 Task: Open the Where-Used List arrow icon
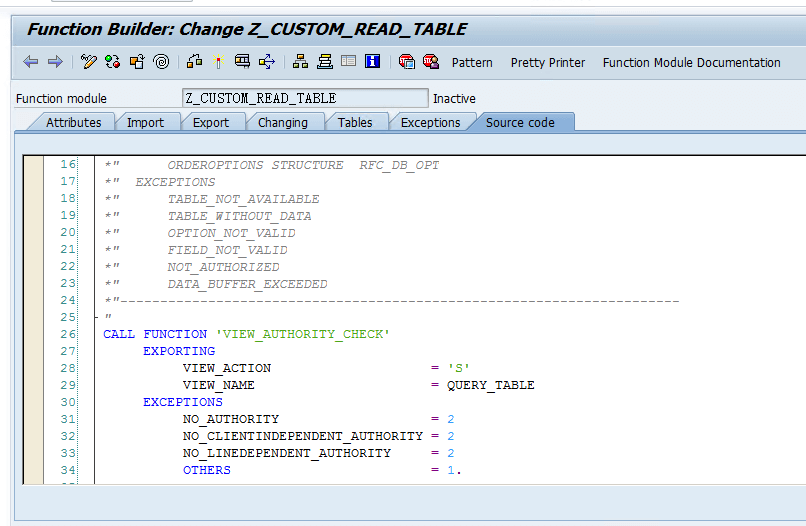(x=267, y=62)
